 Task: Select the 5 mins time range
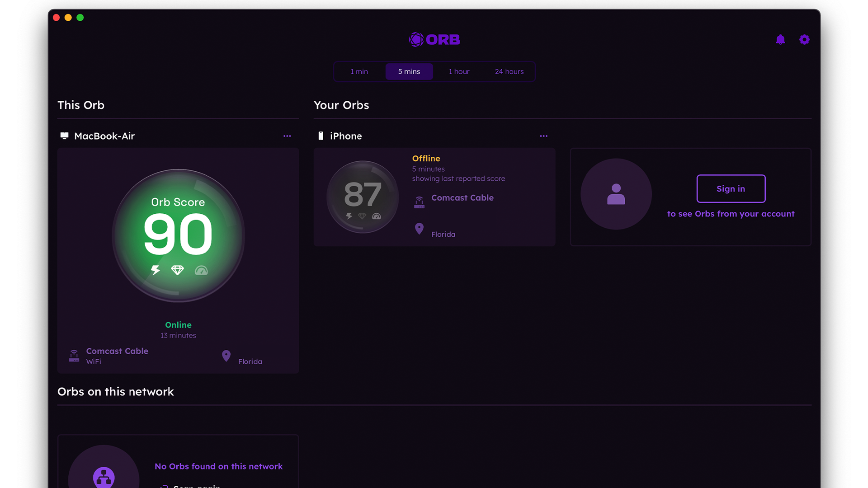coord(409,71)
